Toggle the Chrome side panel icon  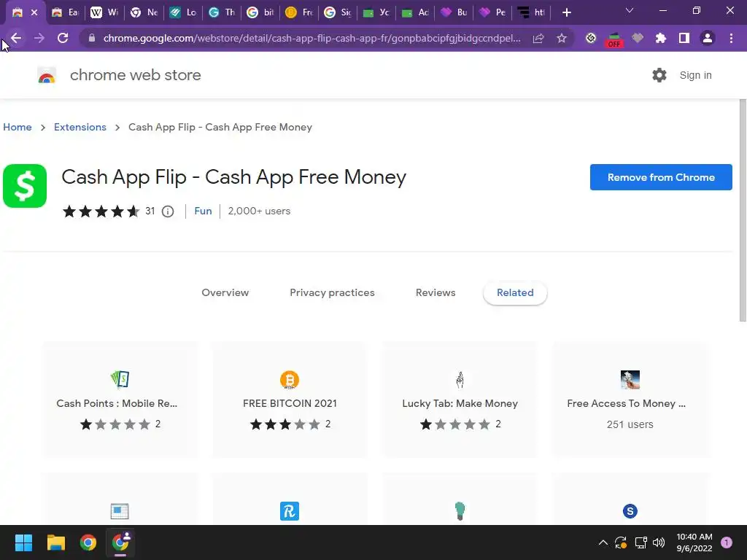tap(684, 38)
